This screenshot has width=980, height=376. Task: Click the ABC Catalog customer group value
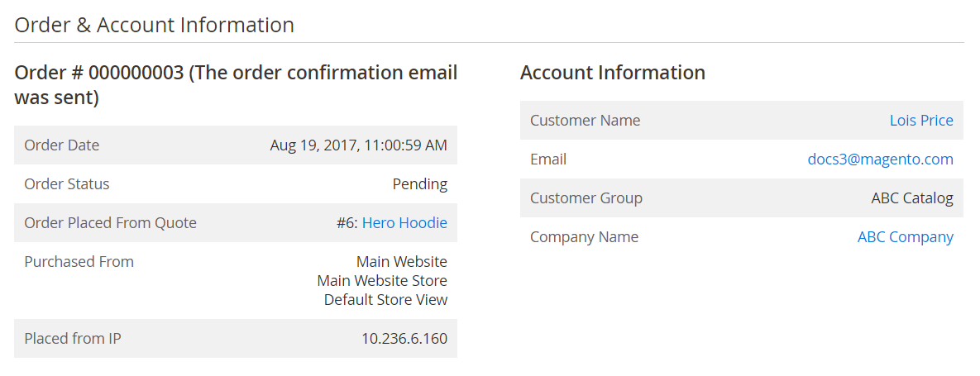coord(912,198)
